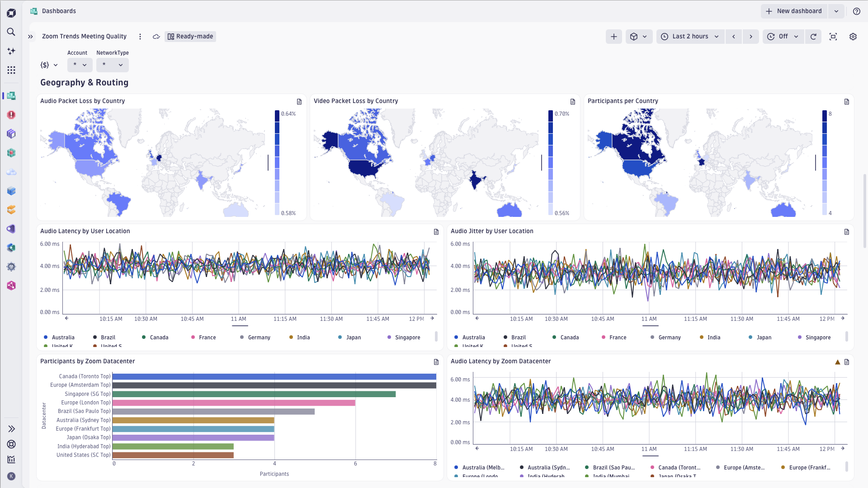This screenshot has height=488, width=868.
Task: Open dashboard settings gear icon
Action: pos(853,37)
